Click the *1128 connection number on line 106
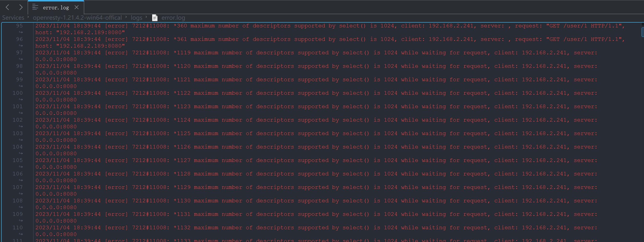This screenshot has height=242, width=644. pos(182,174)
